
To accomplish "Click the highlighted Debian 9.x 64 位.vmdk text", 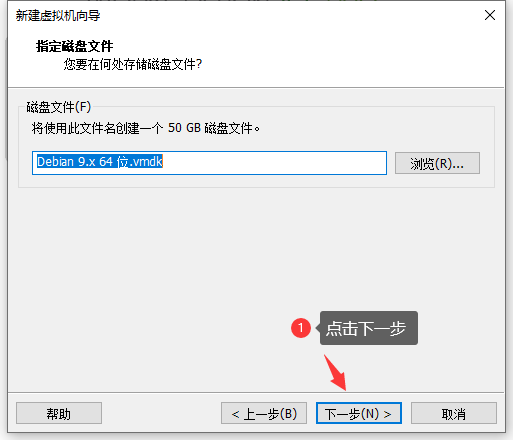I will [x=100, y=162].
